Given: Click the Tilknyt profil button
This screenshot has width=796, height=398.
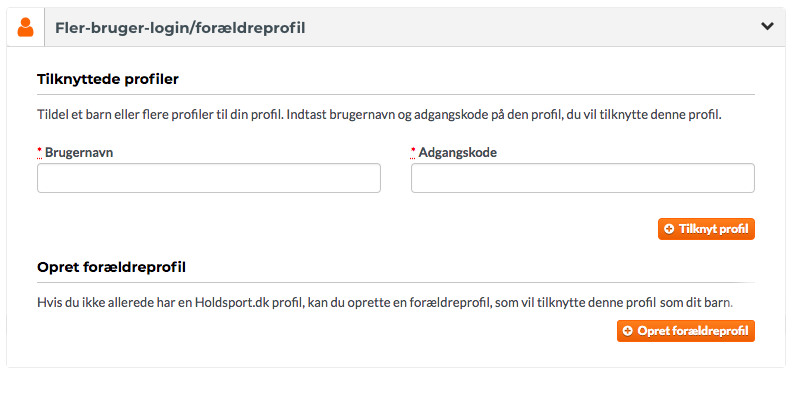Looking at the screenshot, I should (706, 229).
